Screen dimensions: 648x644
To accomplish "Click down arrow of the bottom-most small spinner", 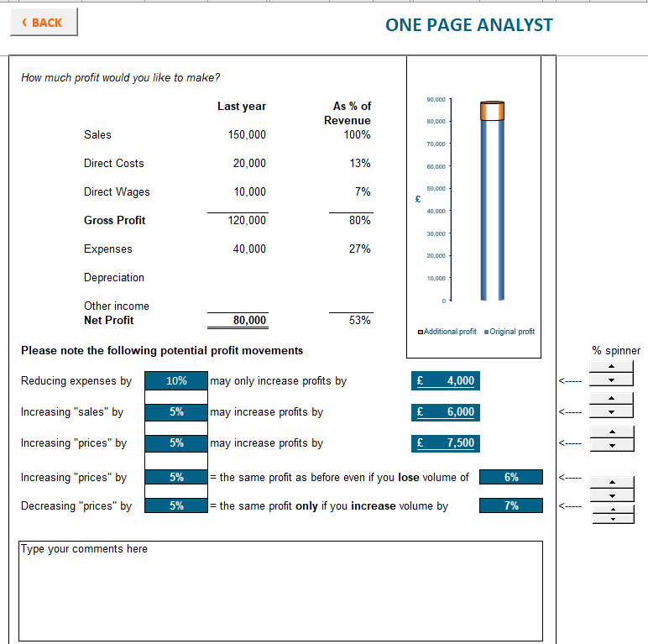I will coord(611,518).
